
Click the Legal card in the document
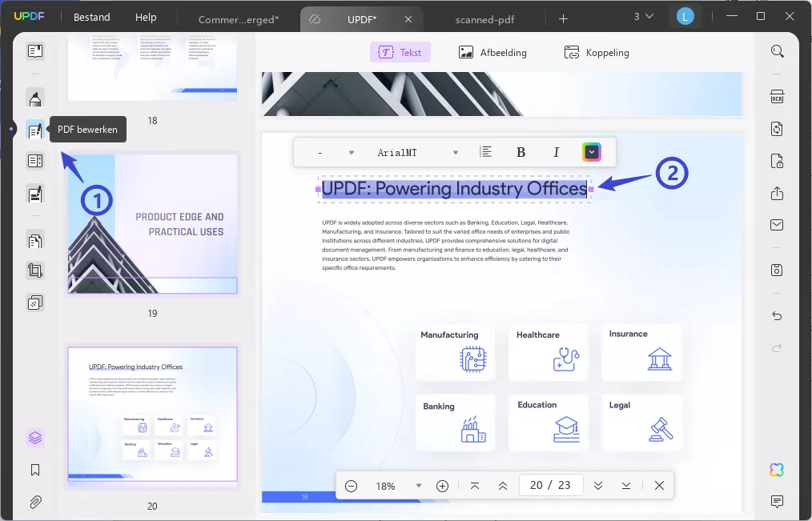tap(641, 423)
